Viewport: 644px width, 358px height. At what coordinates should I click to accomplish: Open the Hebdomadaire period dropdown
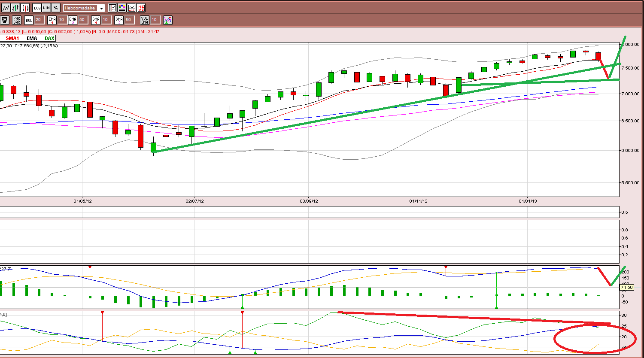coord(84,8)
